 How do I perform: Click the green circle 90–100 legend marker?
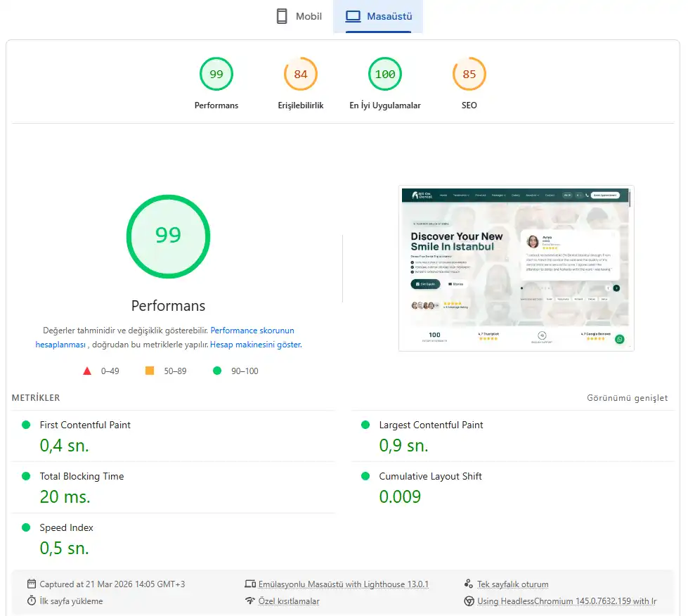(217, 371)
